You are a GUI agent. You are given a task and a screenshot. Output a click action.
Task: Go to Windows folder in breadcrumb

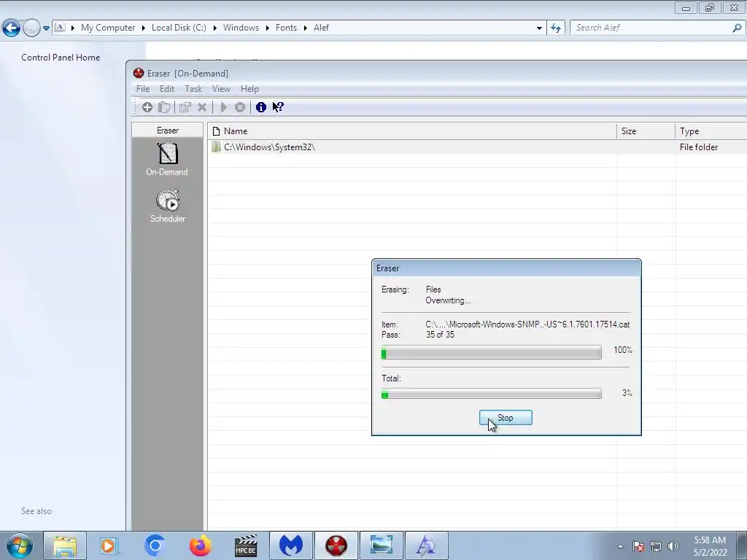click(x=241, y=28)
